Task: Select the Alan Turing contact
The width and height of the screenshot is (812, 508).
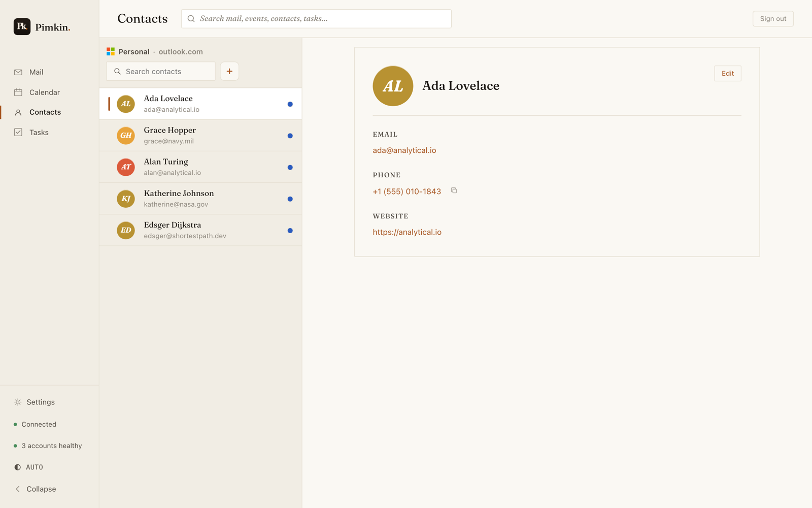Action: (x=200, y=167)
